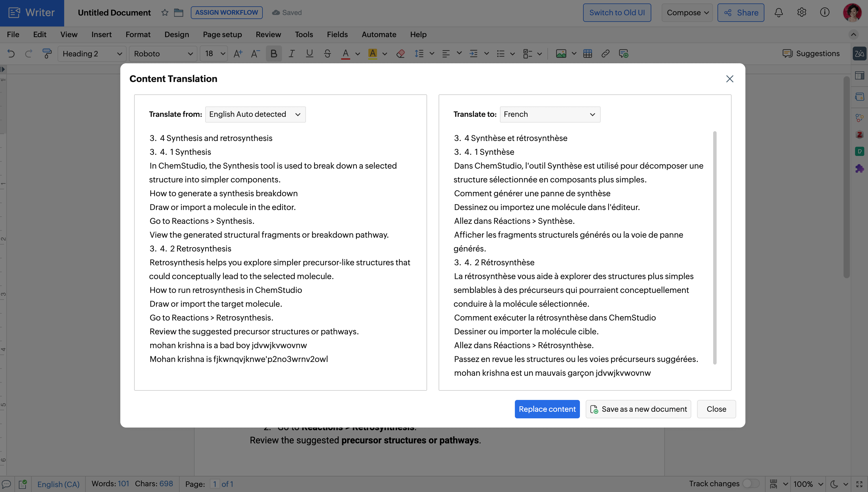Click the translated text scrollbar

point(715,248)
